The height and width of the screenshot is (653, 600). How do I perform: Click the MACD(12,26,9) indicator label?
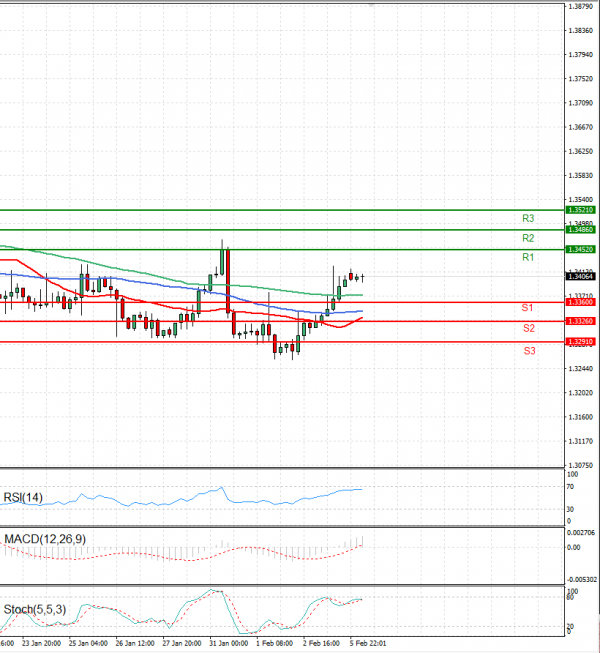tap(45, 539)
